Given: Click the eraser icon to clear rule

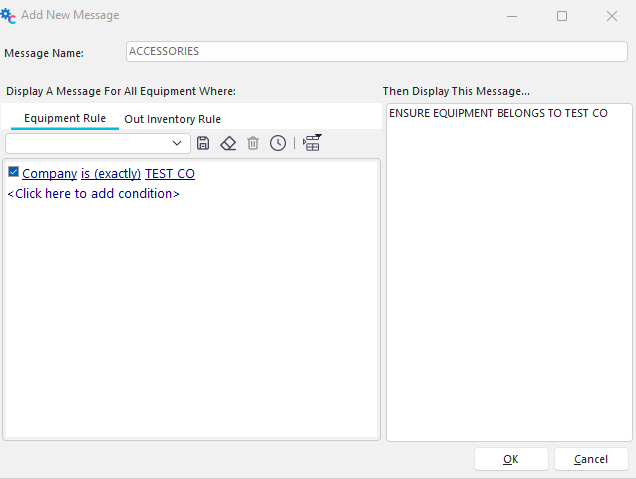Looking at the screenshot, I should click(228, 143).
